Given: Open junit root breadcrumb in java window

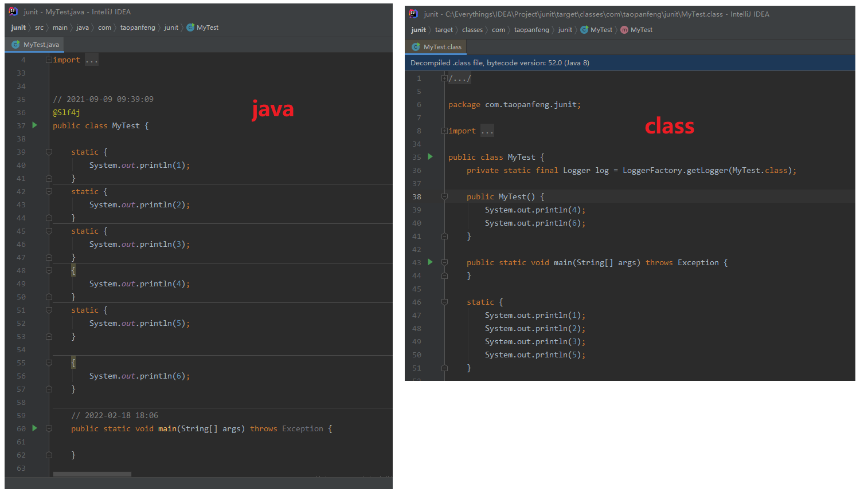Looking at the screenshot, I should [18, 27].
